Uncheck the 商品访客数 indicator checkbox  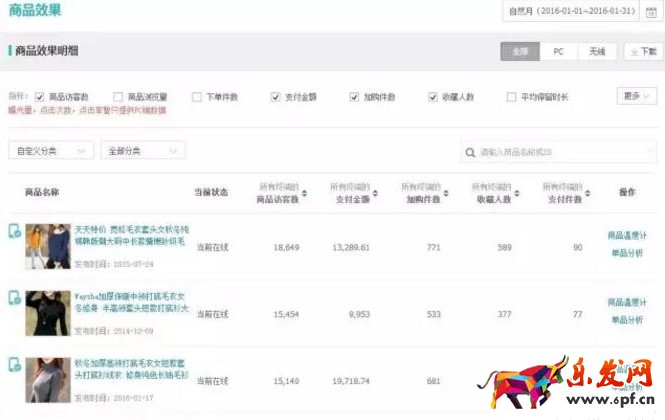tap(40, 97)
